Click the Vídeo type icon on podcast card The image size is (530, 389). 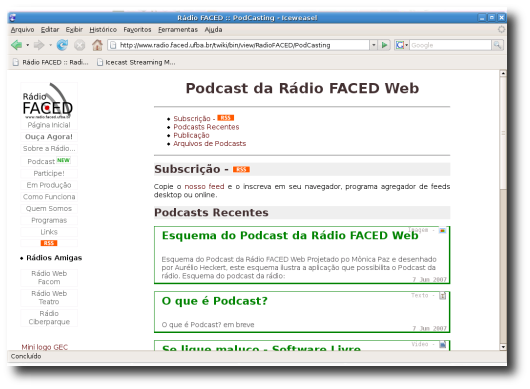pyautogui.click(x=442, y=345)
